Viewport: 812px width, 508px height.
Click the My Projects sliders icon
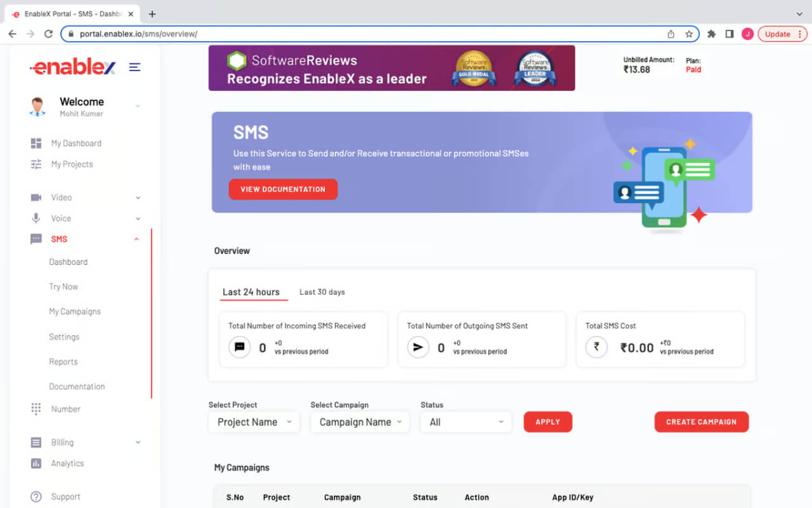click(36, 164)
